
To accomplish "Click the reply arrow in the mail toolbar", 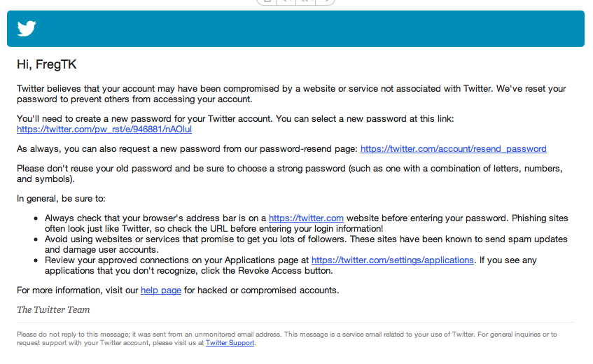I will click(286, 1).
